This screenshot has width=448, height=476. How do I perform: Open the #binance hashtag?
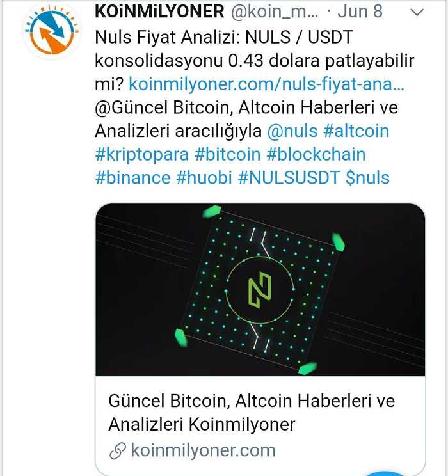(132, 178)
